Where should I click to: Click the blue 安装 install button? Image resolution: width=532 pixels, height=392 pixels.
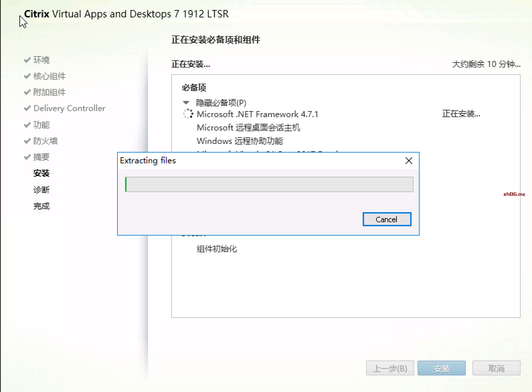pyautogui.click(x=441, y=368)
